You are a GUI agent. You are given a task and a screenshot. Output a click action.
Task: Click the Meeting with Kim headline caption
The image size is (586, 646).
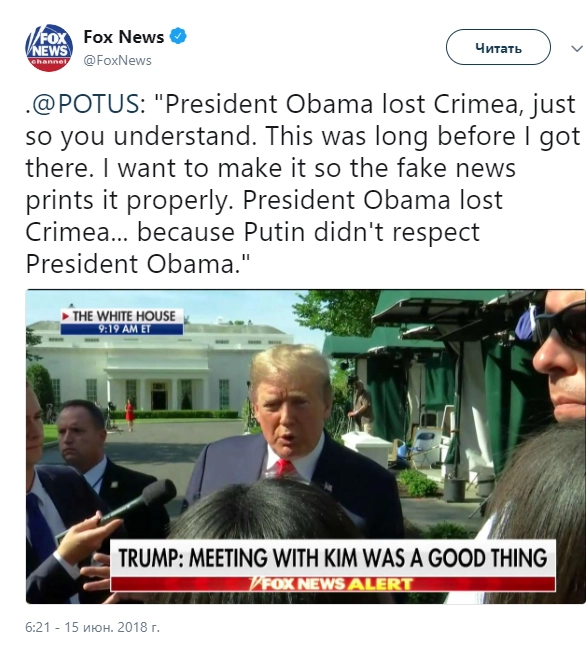pyautogui.click(x=333, y=558)
